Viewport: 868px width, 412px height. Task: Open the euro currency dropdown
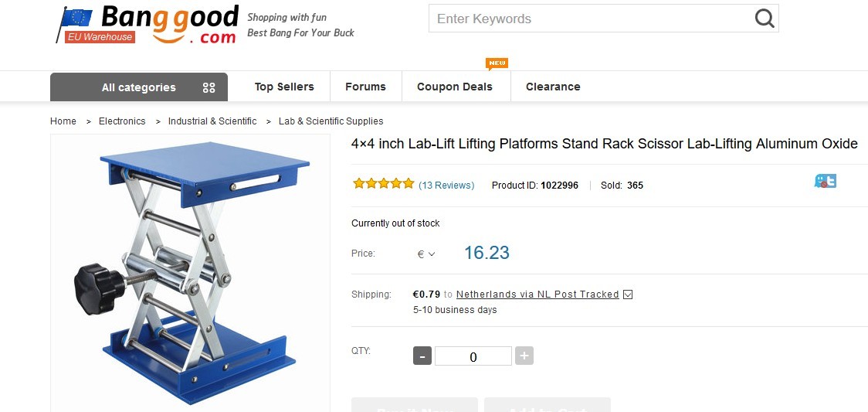point(426,254)
